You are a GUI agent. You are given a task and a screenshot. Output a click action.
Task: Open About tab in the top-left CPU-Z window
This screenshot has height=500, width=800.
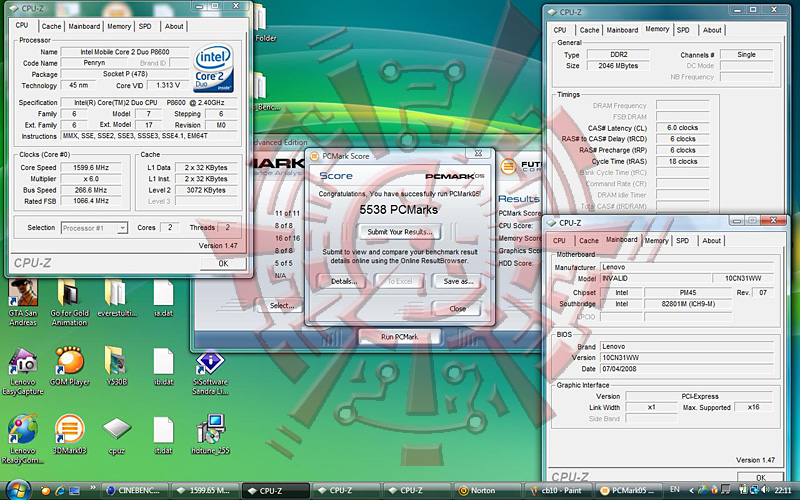(174, 26)
